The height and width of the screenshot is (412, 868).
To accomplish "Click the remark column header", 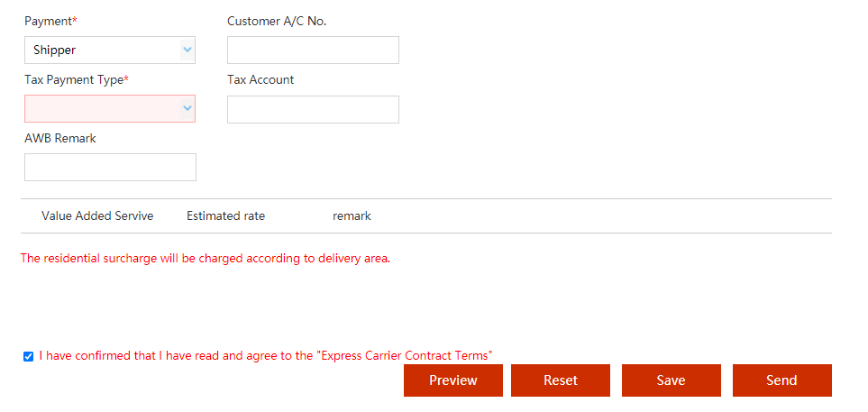I will point(352,216).
